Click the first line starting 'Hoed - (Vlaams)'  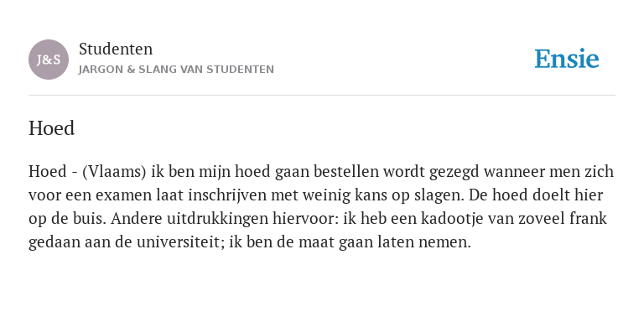coord(321,172)
